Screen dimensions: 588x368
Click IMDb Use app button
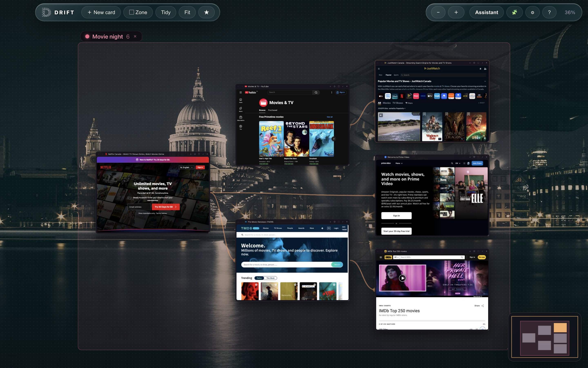click(x=482, y=257)
